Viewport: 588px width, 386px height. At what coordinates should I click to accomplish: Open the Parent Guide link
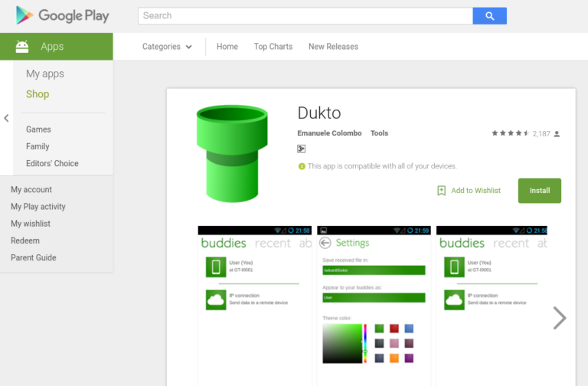(x=34, y=257)
